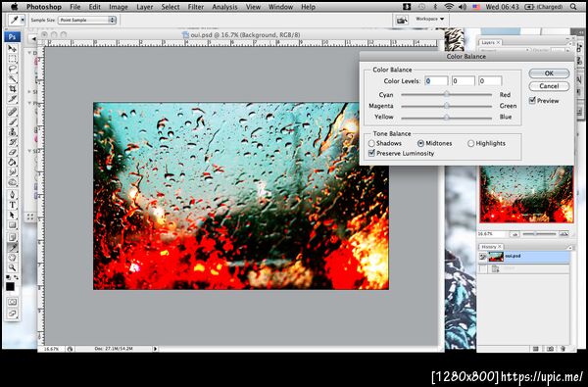Click Navigator zoom out button
588x387 pixels.
coord(514,234)
